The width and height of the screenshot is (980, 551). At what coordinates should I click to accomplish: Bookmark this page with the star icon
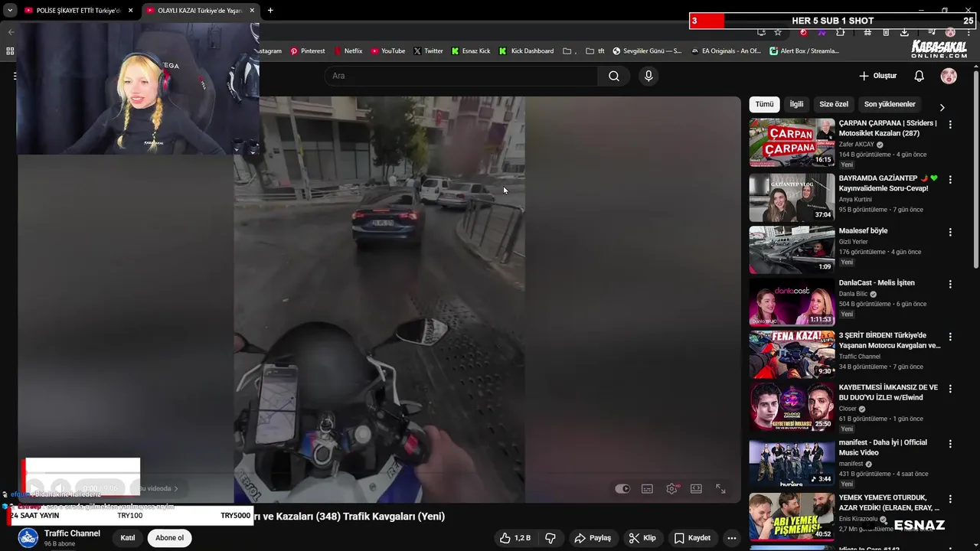tap(778, 32)
